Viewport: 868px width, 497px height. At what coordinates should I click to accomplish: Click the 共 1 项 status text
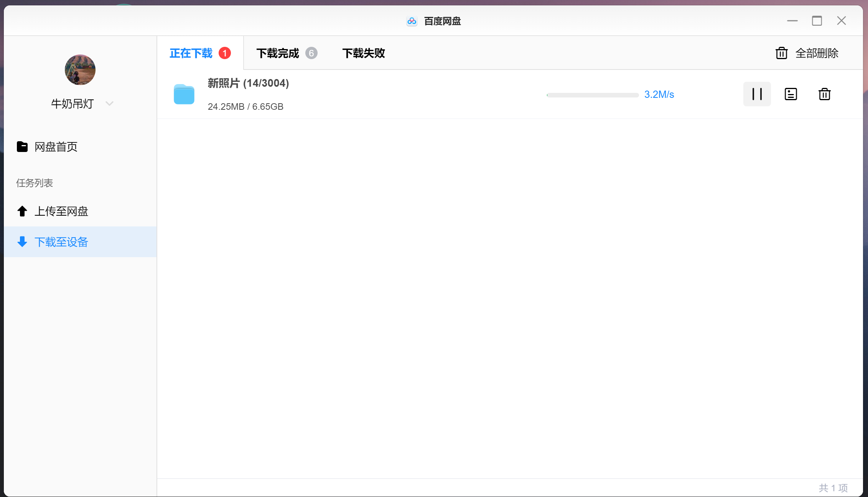click(833, 488)
